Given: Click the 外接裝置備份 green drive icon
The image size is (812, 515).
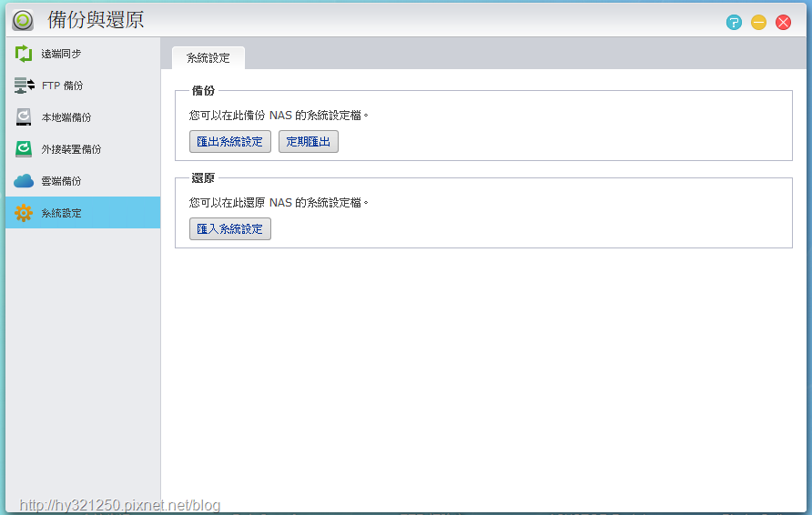Looking at the screenshot, I should (24, 149).
